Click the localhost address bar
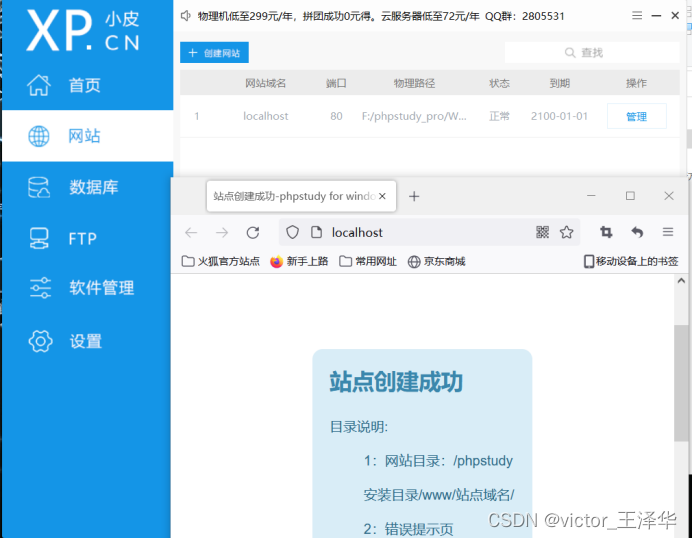This screenshot has height=539, width=692. [429, 232]
